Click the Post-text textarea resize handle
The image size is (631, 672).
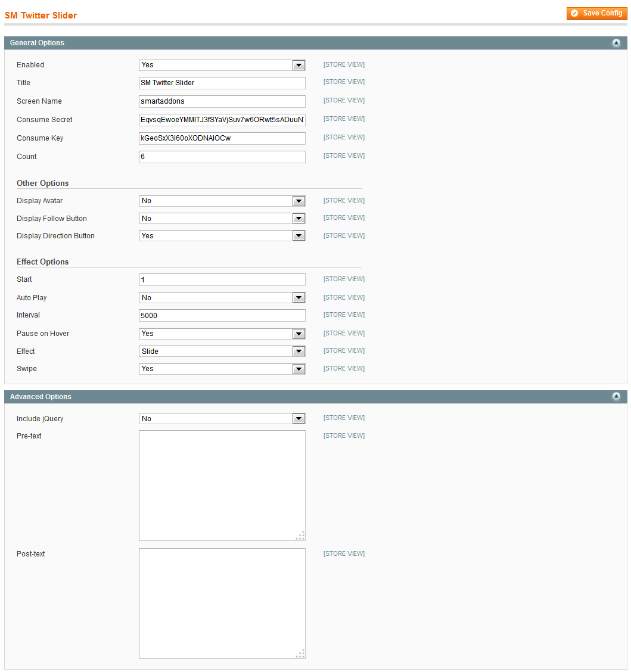click(x=300, y=654)
